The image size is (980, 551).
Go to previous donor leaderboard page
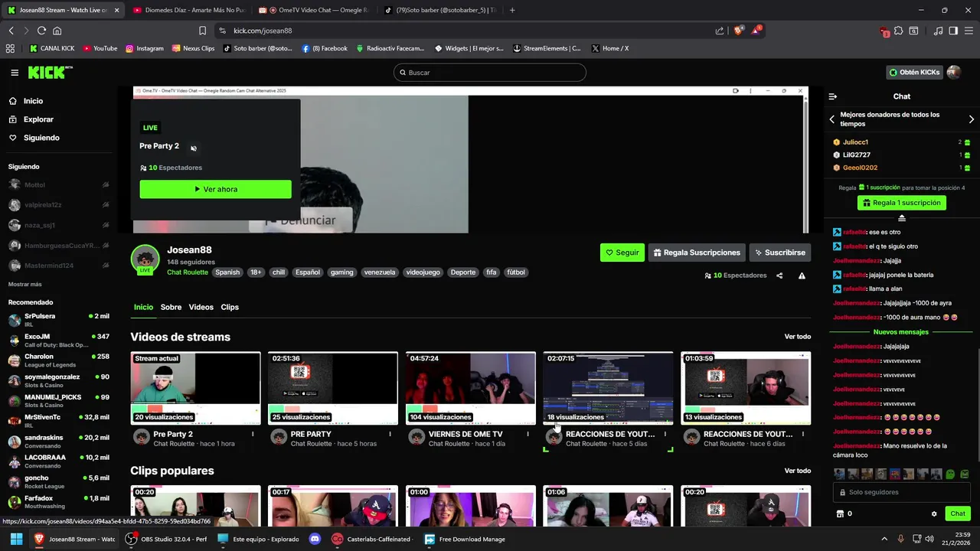click(832, 119)
